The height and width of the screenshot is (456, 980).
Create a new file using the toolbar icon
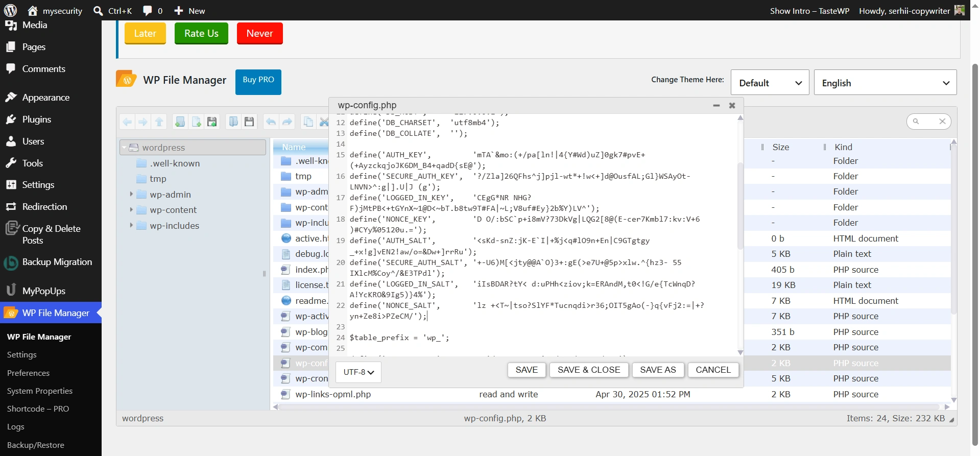click(196, 122)
